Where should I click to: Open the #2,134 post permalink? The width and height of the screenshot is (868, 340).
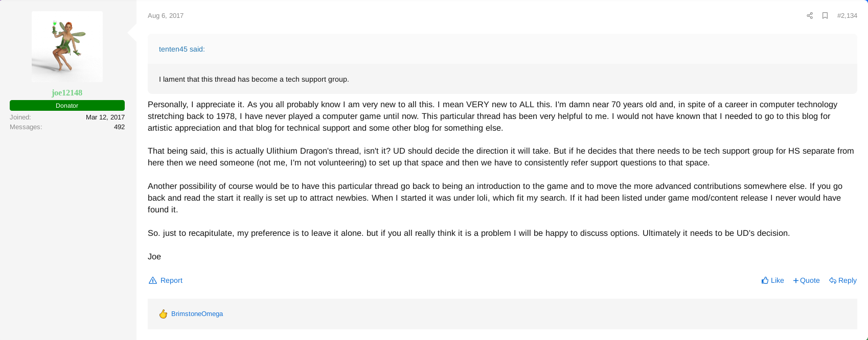[x=847, y=16]
